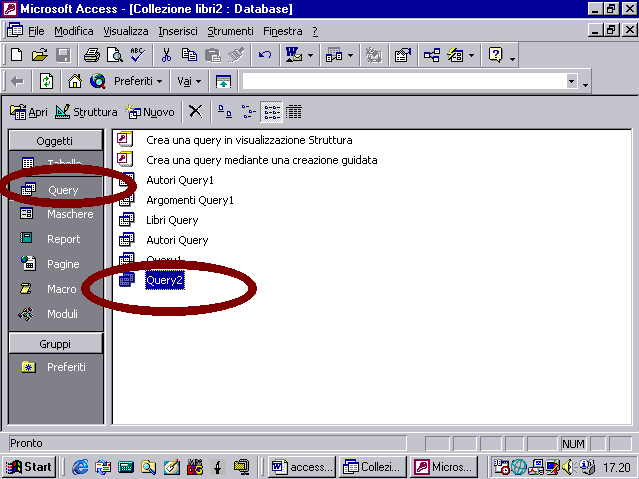Click the Show Only Web Toolbar icon

[x=223, y=81]
